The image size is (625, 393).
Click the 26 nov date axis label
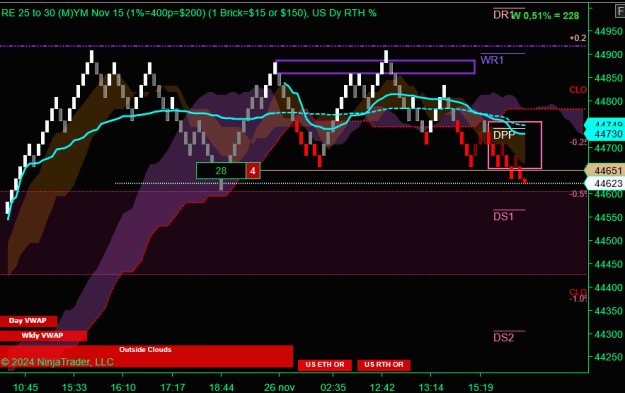tap(279, 387)
